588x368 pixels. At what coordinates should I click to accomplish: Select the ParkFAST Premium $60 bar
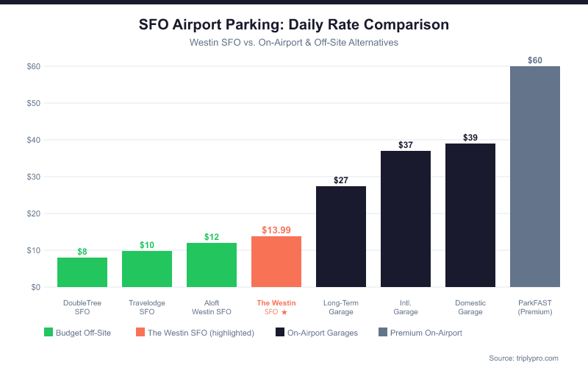click(x=535, y=177)
